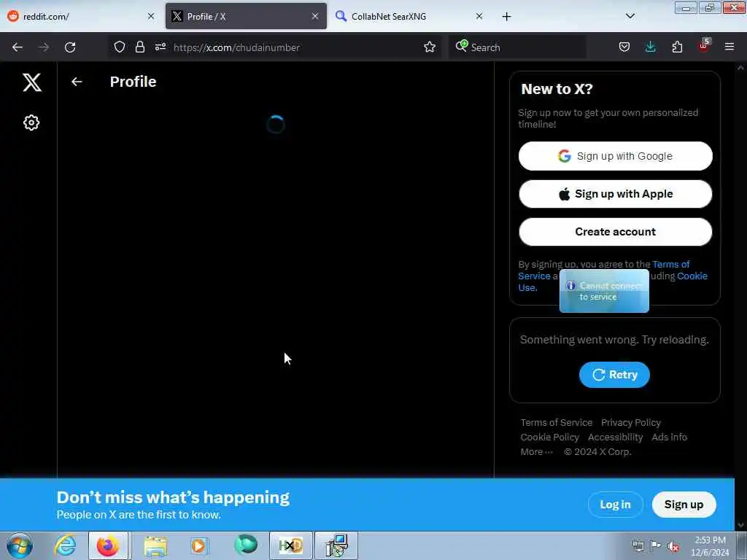This screenshot has height=560, width=747.
Task: Close the Profile / X tab
Action: click(315, 16)
